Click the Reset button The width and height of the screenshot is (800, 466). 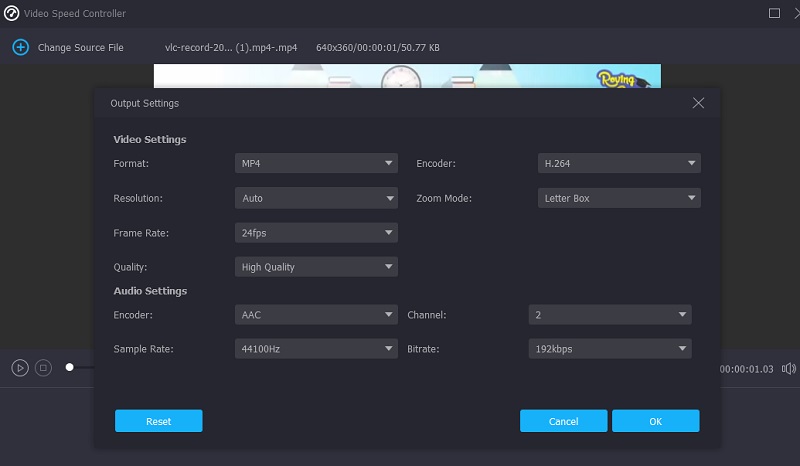coord(159,421)
